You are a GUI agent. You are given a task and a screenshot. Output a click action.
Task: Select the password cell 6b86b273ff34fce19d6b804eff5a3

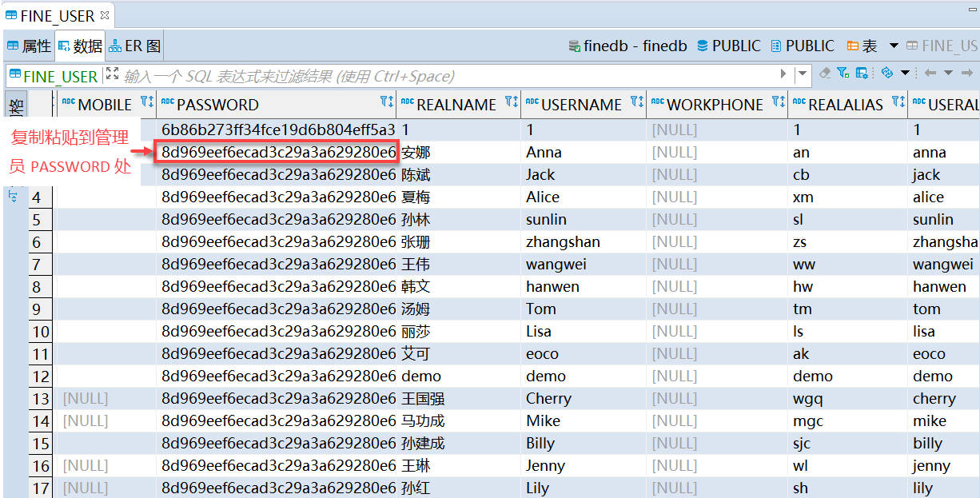tap(277, 129)
